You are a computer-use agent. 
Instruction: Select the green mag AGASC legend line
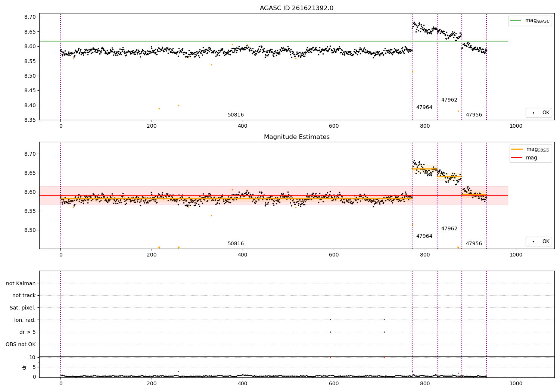[516, 21]
